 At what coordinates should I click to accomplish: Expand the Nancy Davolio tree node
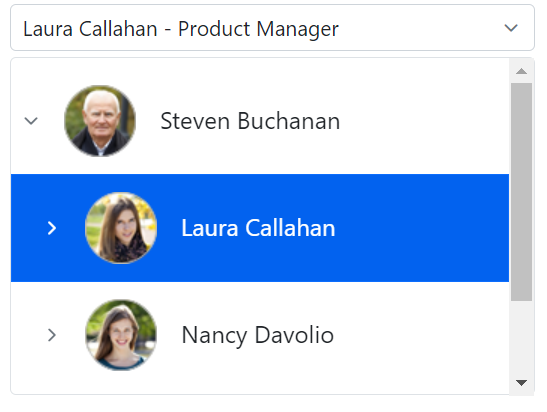[x=52, y=335]
